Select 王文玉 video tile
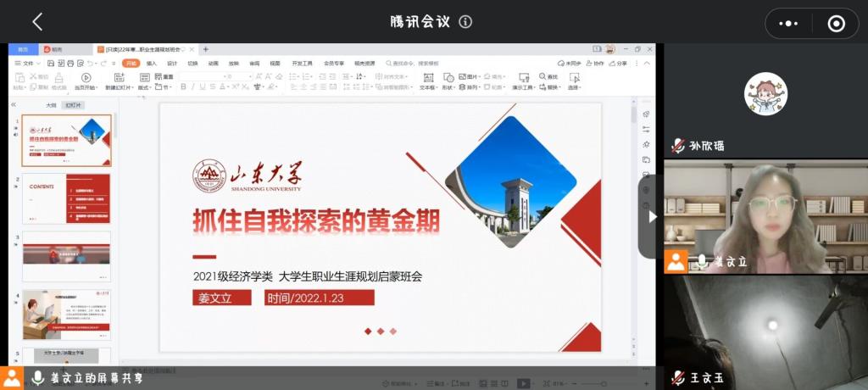The image size is (868, 390). coord(765,332)
